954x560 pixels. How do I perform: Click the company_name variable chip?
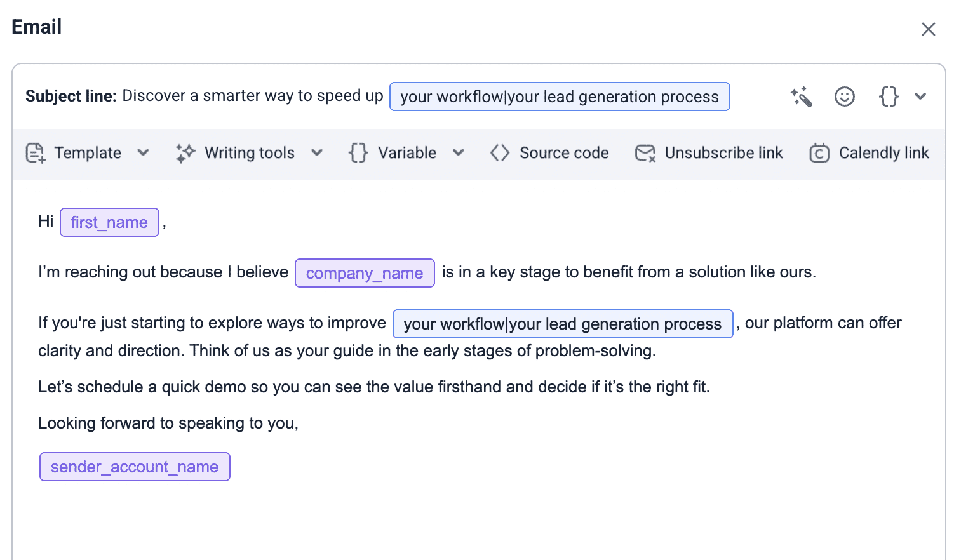pyautogui.click(x=365, y=273)
